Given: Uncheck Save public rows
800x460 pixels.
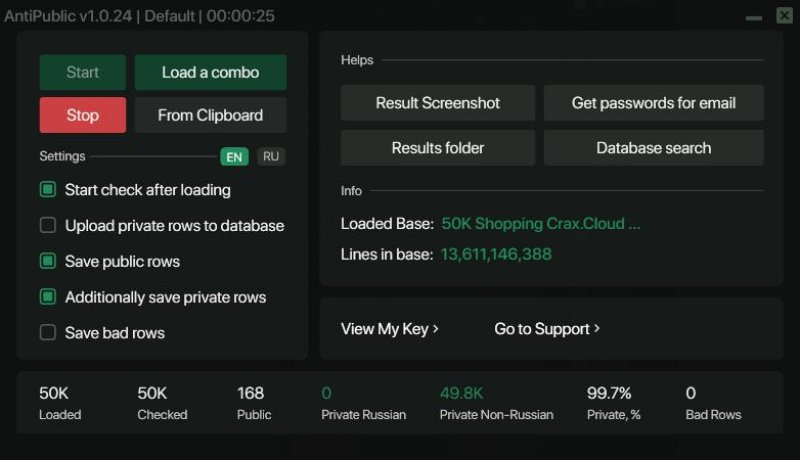Looking at the screenshot, I should point(48,261).
